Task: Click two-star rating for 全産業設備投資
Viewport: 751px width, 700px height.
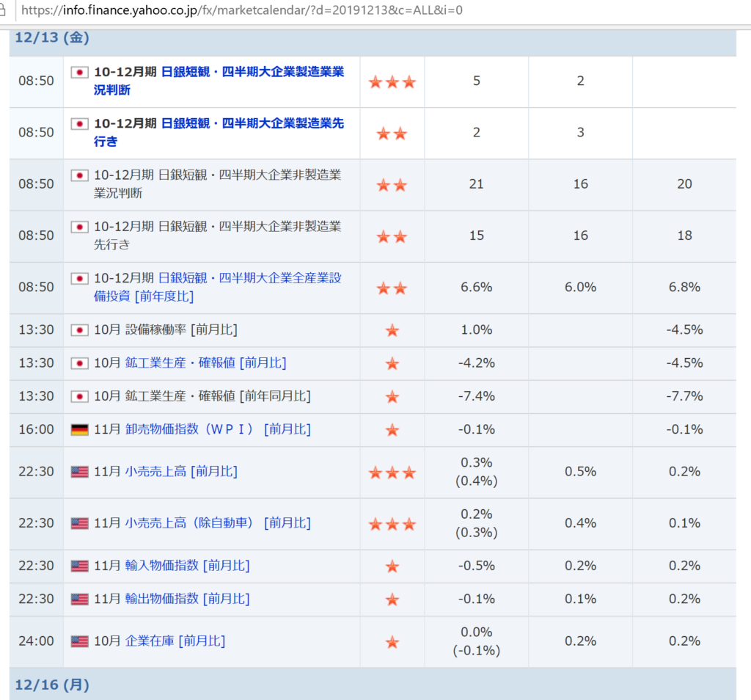Action: click(392, 288)
